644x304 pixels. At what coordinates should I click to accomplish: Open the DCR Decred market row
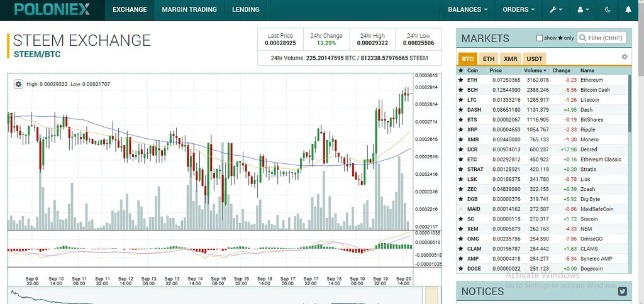543,149
